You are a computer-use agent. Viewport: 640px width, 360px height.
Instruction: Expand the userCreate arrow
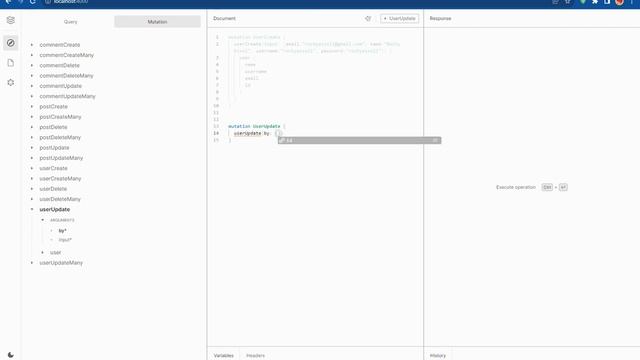tap(32, 168)
